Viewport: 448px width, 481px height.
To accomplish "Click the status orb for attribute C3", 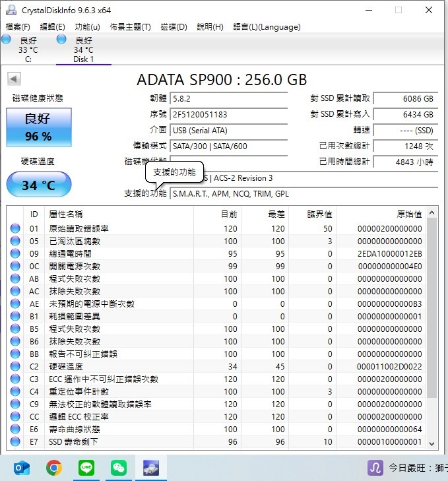I will [15, 379].
